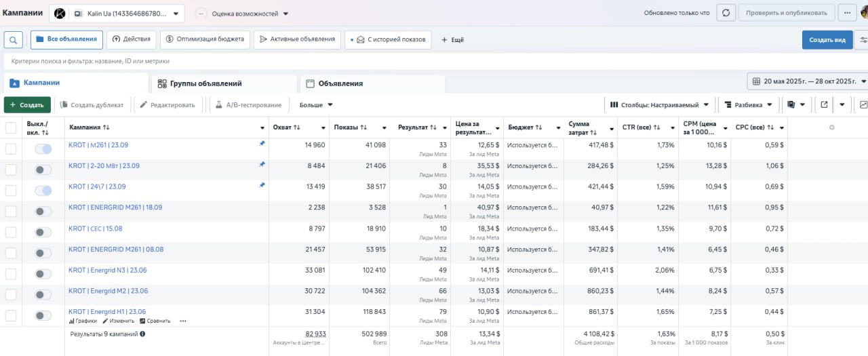The height and width of the screenshot is (356, 868).
Task: Click the export/share table icon
Action: coord(824,105)
